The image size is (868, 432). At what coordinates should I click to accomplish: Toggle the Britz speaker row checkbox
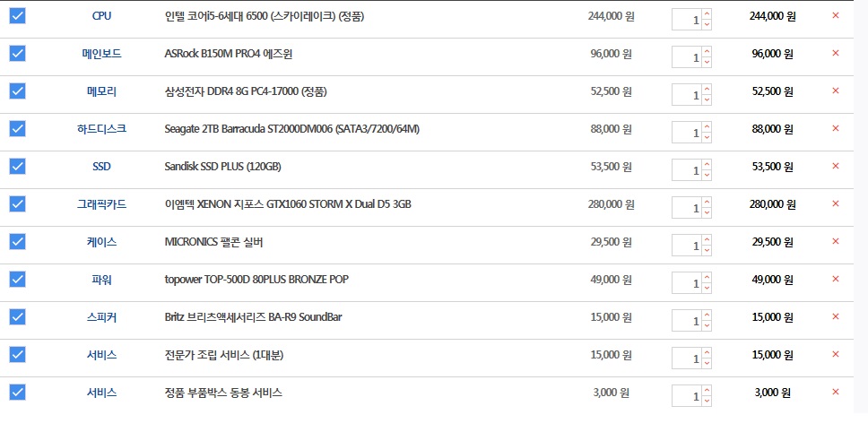[x=17, y=316]
